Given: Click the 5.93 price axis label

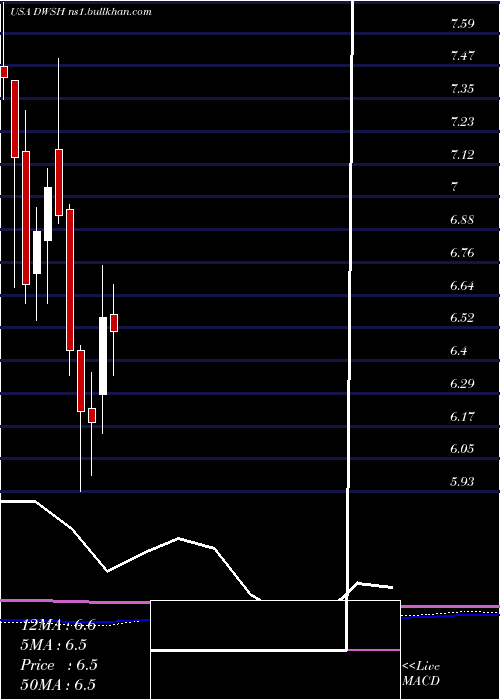Looking at the screenshot, I should 462,482.
